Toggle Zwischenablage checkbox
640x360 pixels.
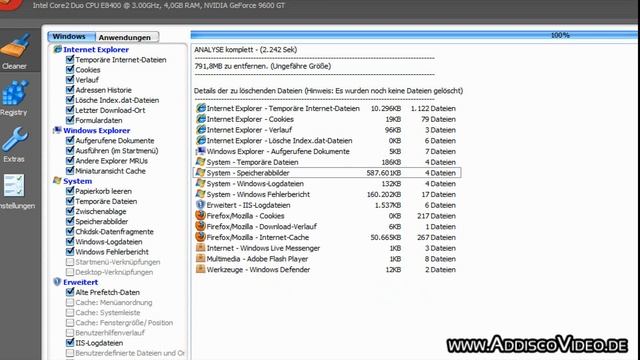(70, 211)
